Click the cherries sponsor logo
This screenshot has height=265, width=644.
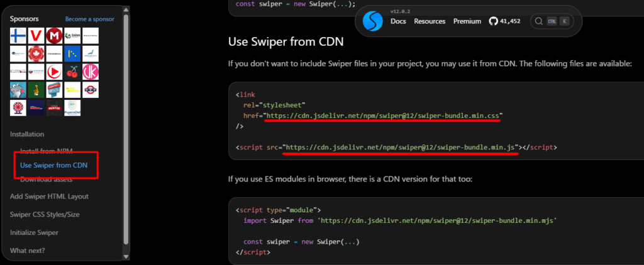click(x=73, y=72)
